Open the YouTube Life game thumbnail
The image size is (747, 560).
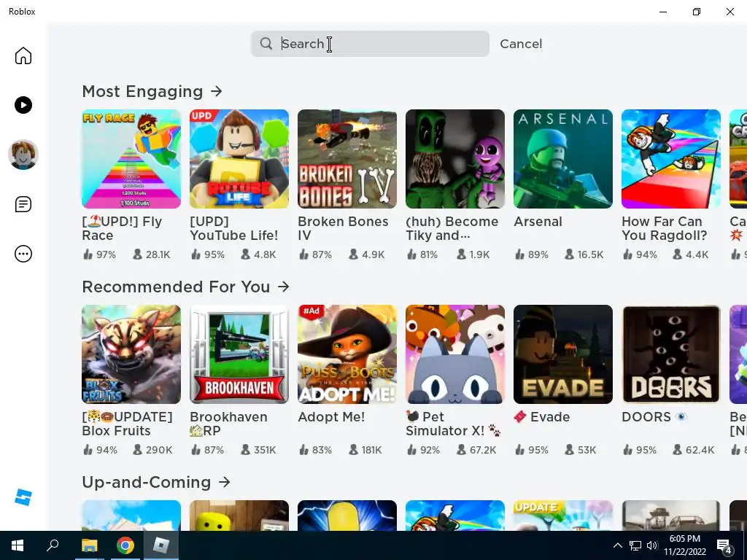pyautogui.click(x=239, y=159)
